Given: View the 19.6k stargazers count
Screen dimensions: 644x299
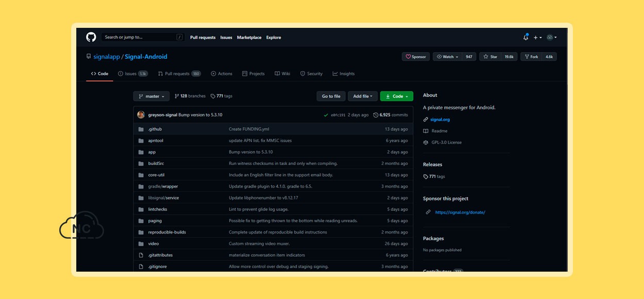Looking at the screenshot, I should click(x=509, y=57).
